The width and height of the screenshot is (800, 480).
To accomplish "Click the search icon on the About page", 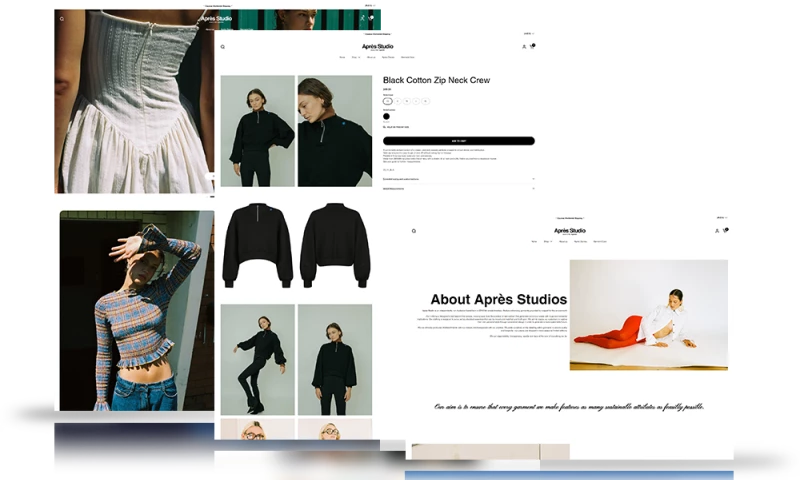I will pos(414,231).
